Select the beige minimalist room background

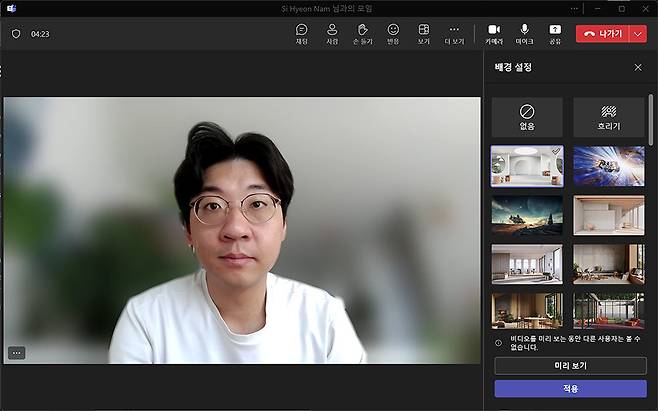pyautogui.click(x=608, y=215)
